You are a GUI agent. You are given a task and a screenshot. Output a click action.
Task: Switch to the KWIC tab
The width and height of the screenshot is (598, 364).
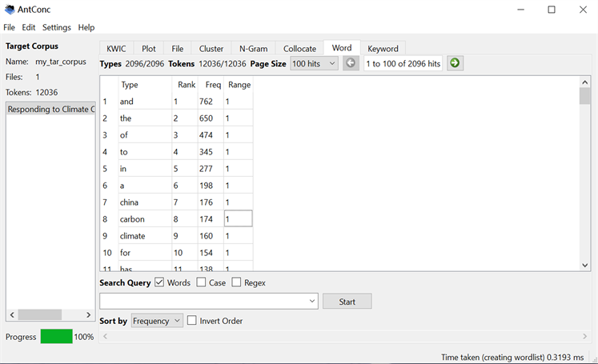(x=116, y=48)
